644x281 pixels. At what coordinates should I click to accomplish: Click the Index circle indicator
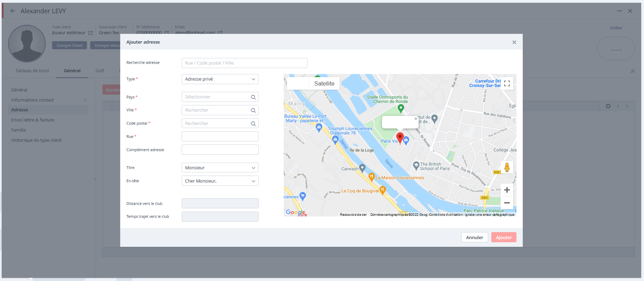[616, 49]
